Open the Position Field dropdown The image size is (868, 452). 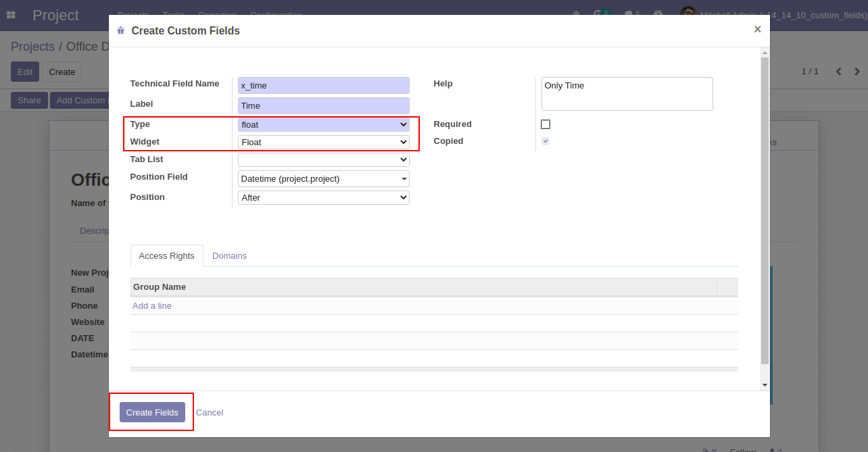tap(324, 178)
